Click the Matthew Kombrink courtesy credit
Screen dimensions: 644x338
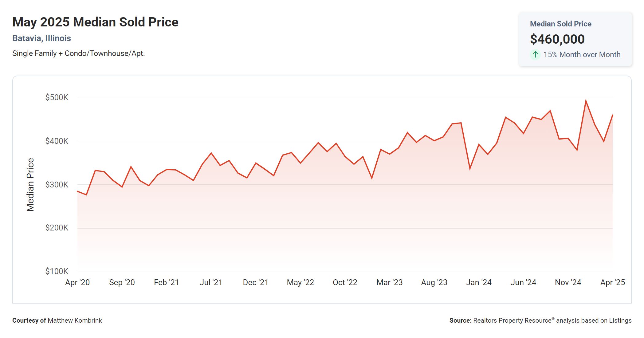click(x=75, y=320)
